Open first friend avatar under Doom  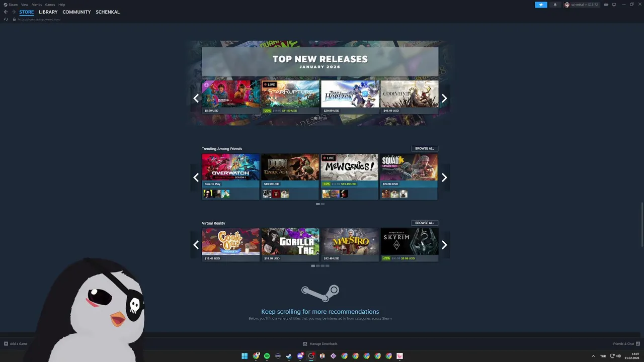[x=267, y=194]
